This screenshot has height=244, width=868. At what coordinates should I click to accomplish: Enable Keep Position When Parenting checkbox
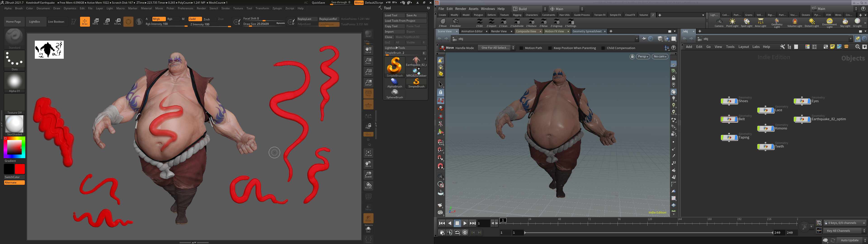click(550, 48)
